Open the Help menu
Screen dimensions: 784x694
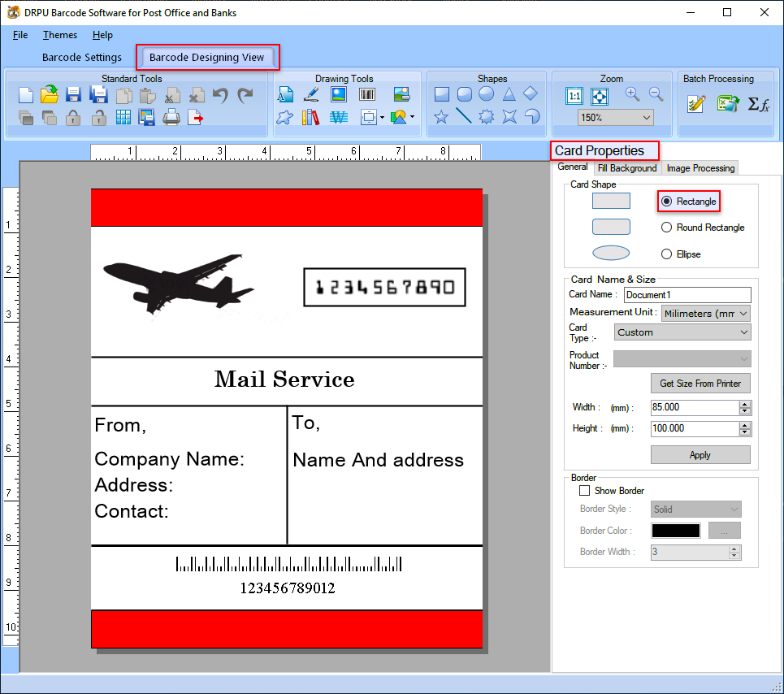(x=102, y=35)
